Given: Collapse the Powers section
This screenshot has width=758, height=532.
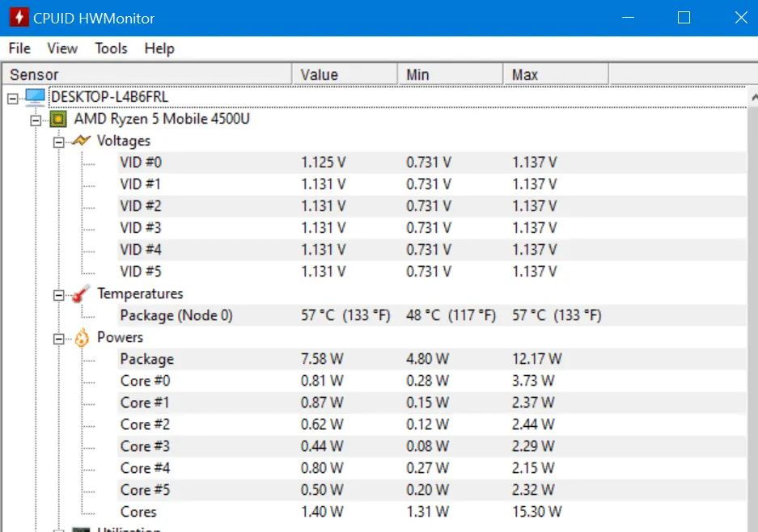Looking at the screenshot, I should (58, 340).
